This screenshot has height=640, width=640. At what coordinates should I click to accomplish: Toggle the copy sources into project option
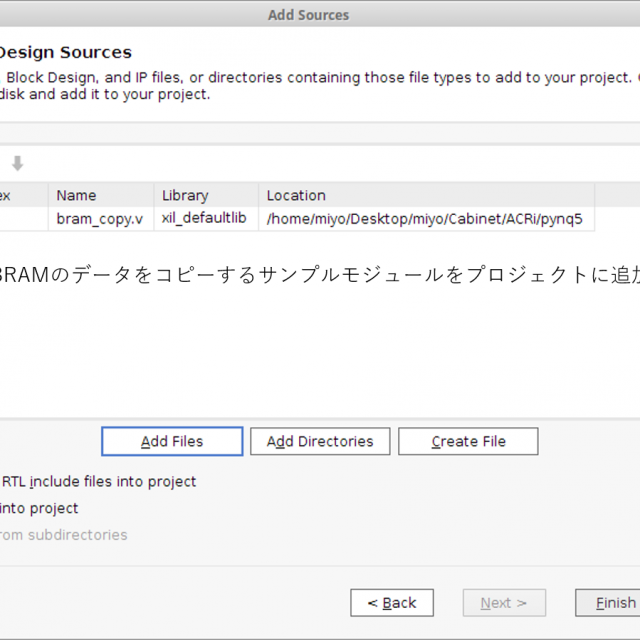40,508
